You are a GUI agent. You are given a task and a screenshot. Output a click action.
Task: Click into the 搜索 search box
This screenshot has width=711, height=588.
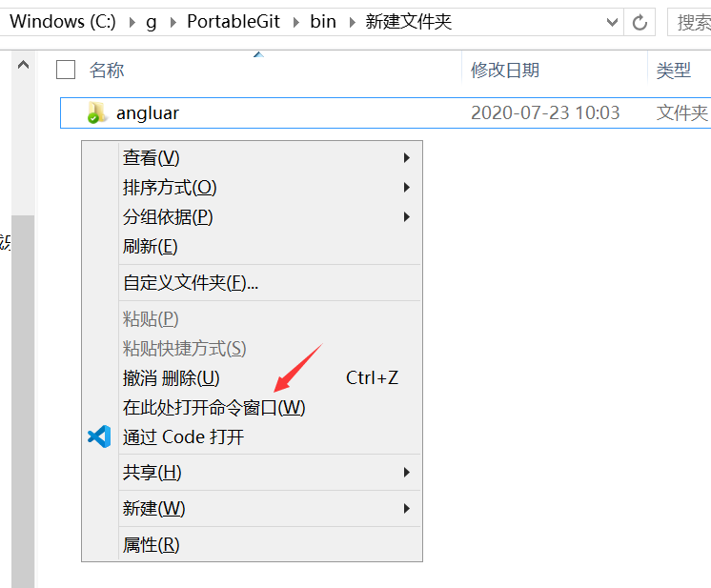(690, 22)
